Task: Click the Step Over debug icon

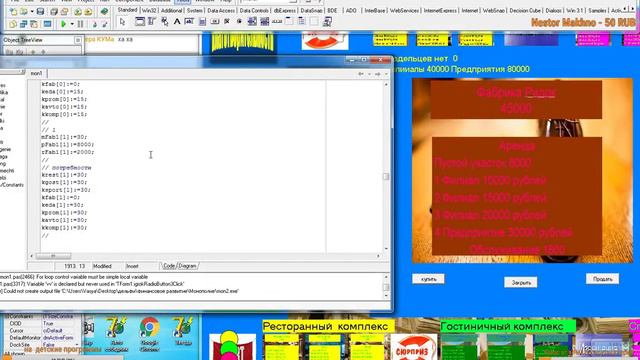Action: (105, 24)
